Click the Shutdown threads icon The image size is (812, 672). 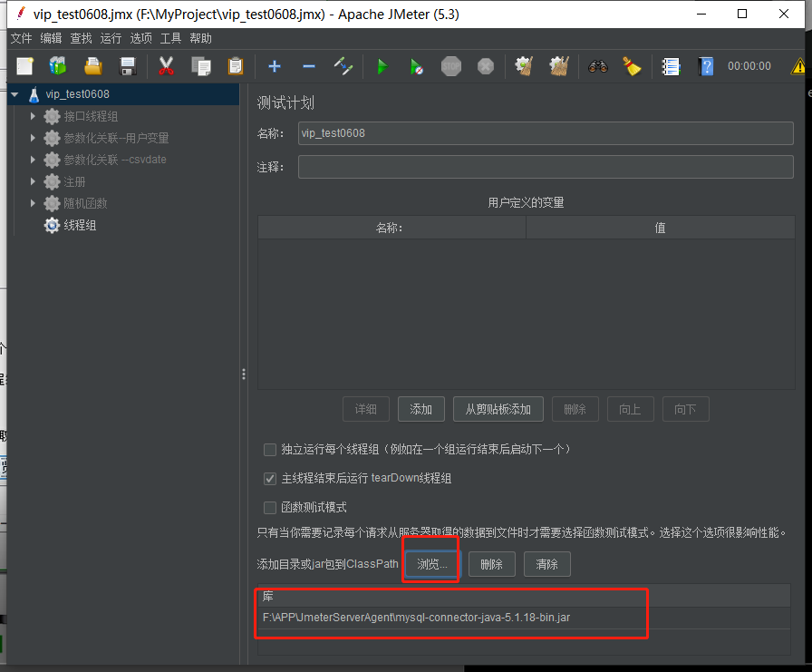point(485,66)
